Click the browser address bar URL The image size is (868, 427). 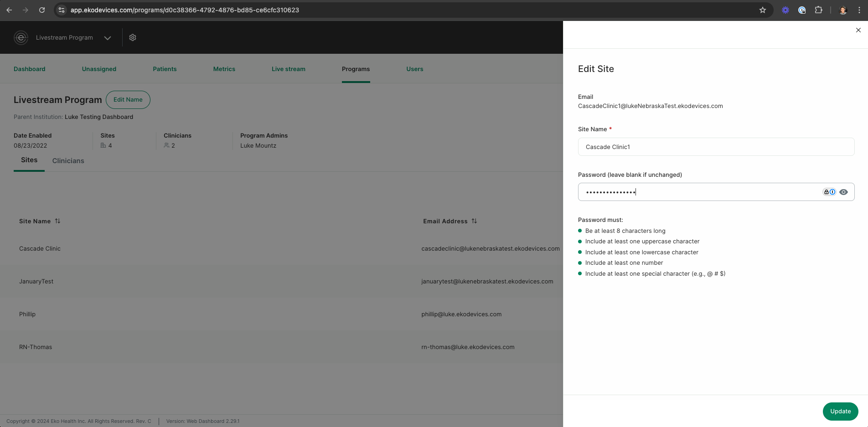(x=185, y=10)
